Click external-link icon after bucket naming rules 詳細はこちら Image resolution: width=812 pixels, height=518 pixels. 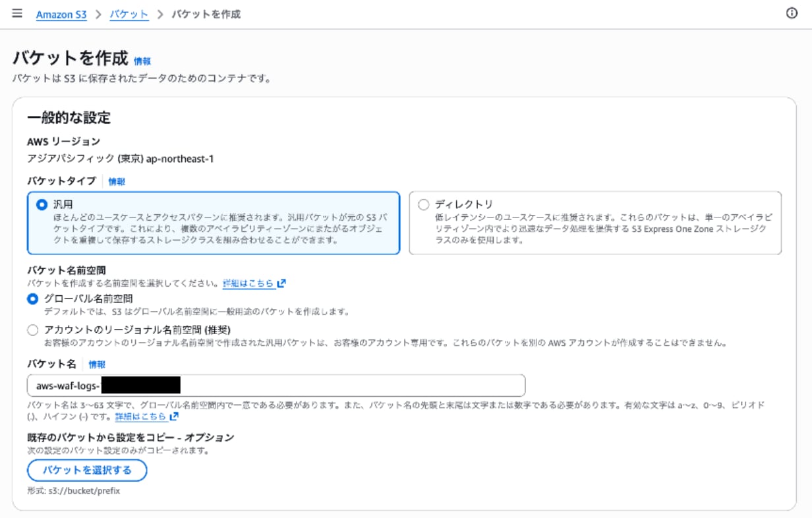pos(174,417)
